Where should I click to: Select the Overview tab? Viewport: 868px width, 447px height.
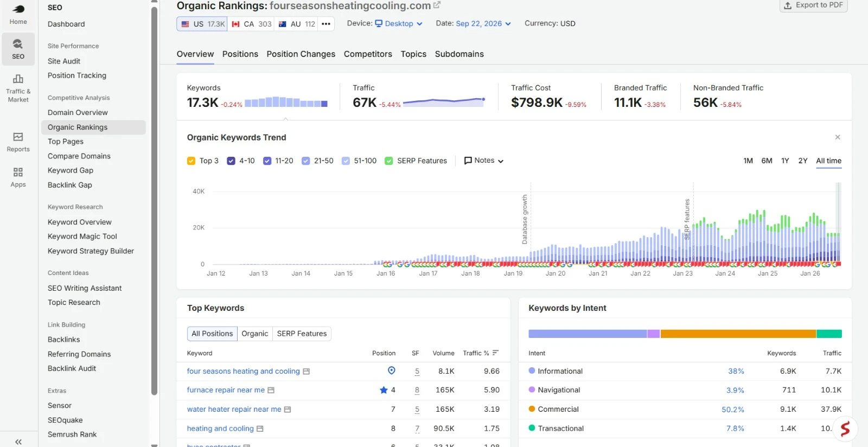coord(195,54)
